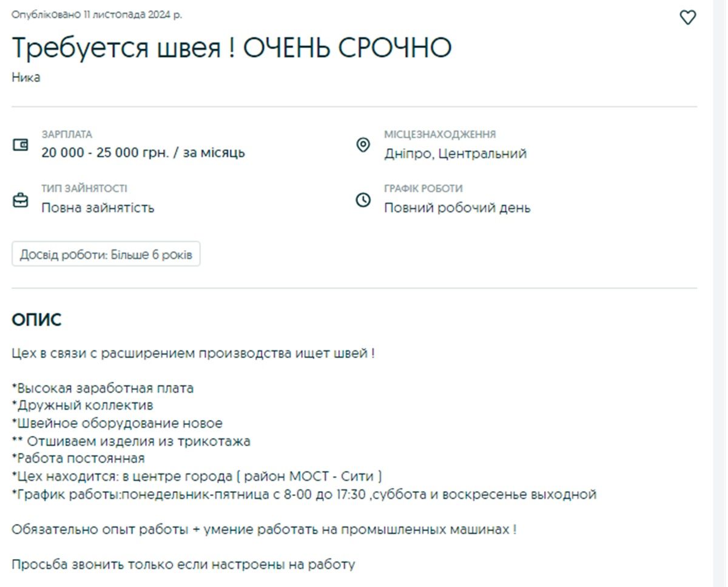Screen dimensions: 728x587
Task: Click the ГРАФІК РОБОТИ label
Action: 423,189
